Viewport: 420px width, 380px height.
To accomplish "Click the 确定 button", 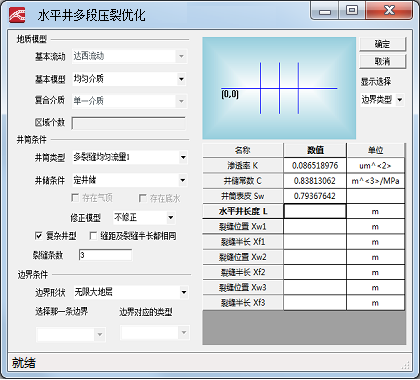I will pyautogui.click(x=382, y=44).
